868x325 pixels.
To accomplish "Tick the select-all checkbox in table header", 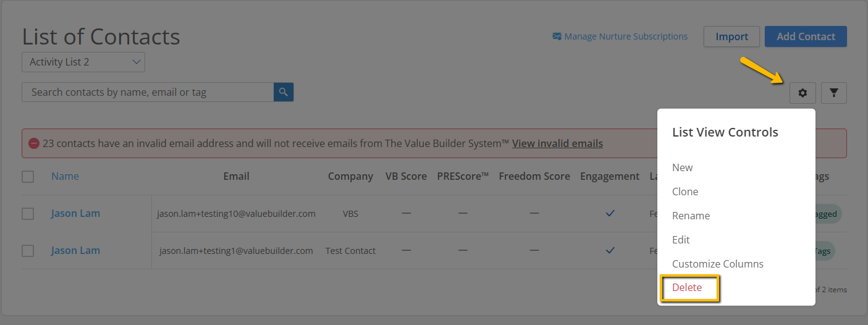I will pyautogui.click(x=28, y=177).
